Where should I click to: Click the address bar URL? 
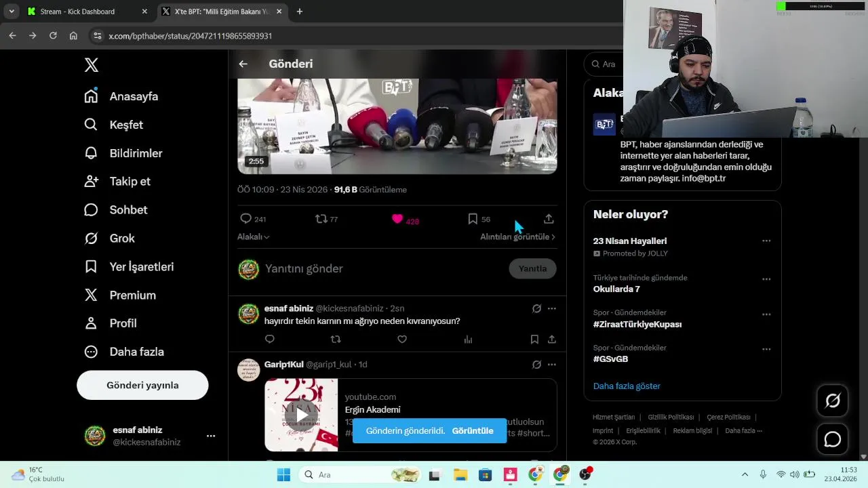click(x=190, y=36)
